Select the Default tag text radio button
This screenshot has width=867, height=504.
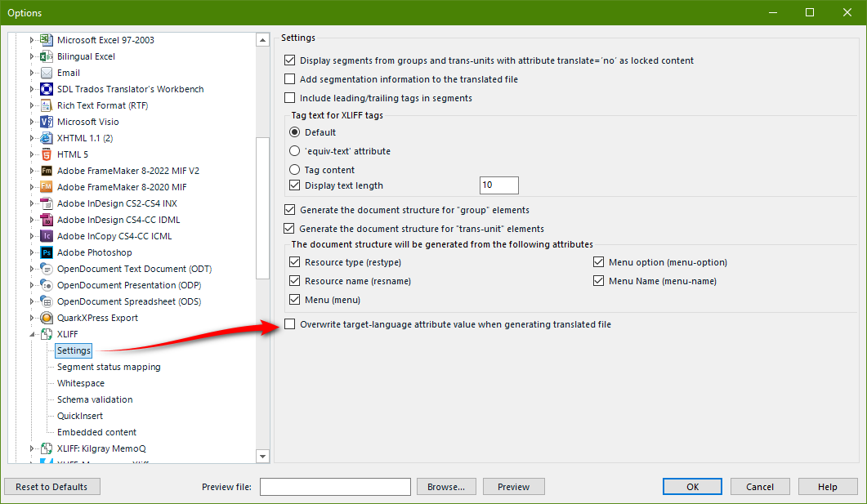click(295, 132)
